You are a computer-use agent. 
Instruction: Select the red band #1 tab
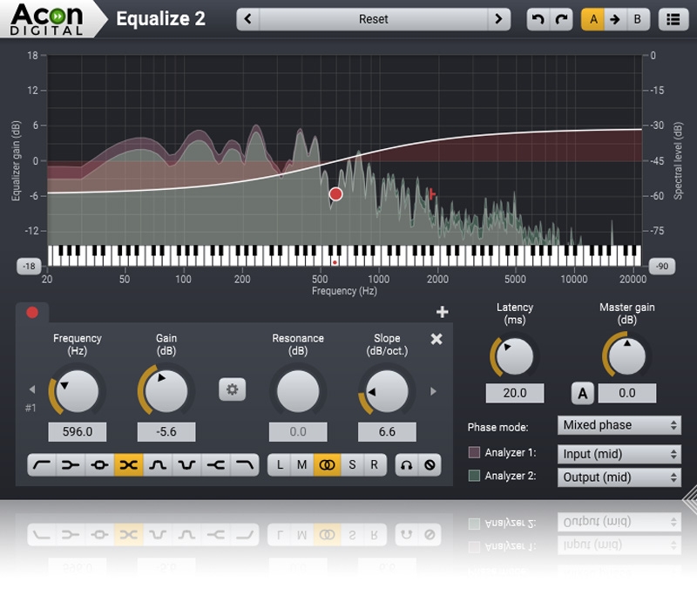(32, 313)
